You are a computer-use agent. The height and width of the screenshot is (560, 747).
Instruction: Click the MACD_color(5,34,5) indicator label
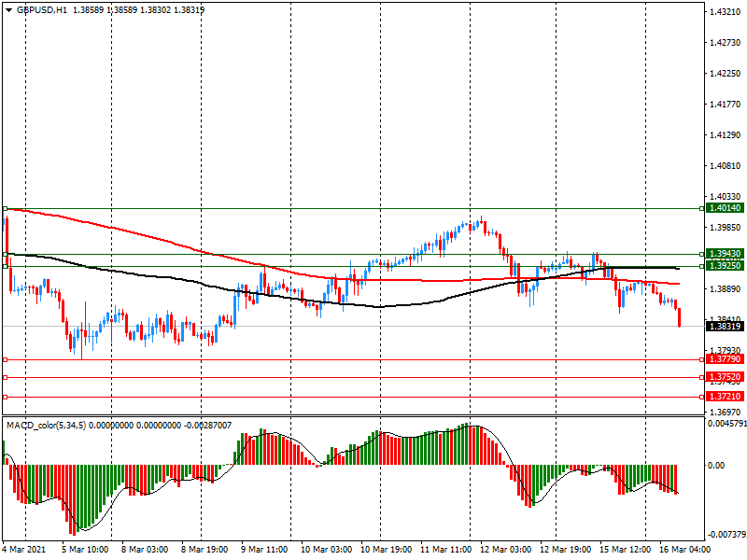pyautogui.click(x=46, y=426)
